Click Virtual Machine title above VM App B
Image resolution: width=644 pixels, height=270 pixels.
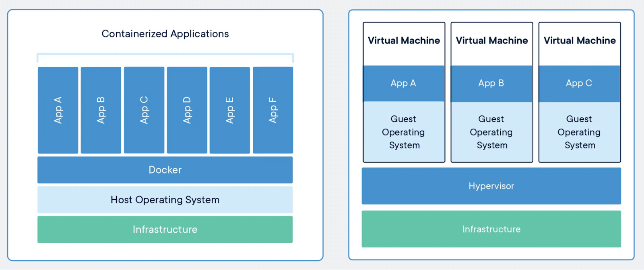[491, 41]
